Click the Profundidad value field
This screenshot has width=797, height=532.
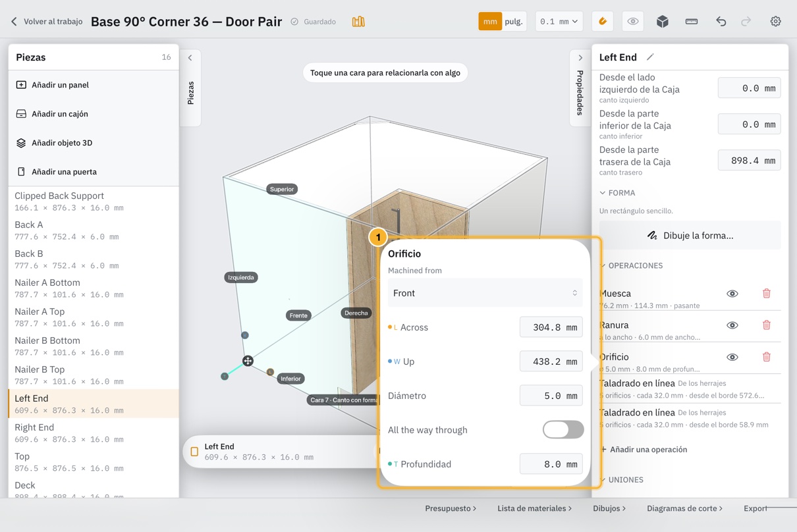click(551, 464)
